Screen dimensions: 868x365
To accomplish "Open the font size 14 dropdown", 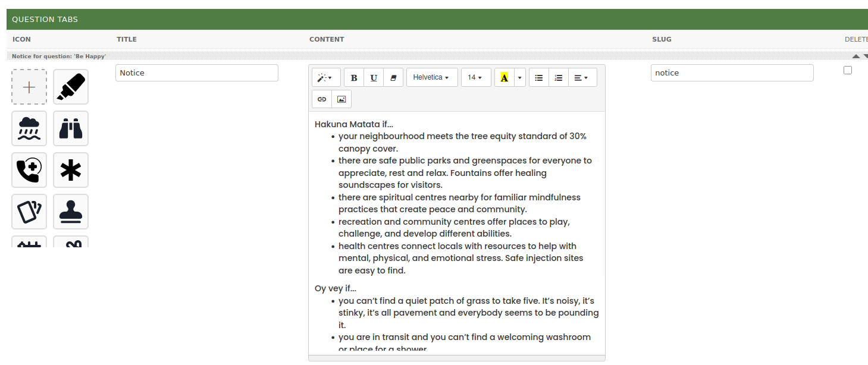I will [x=475, y=78].
